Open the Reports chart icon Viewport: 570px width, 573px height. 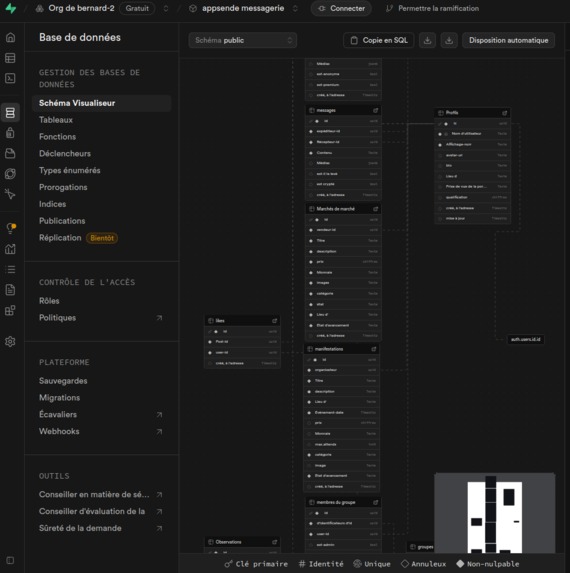[11, 249]
